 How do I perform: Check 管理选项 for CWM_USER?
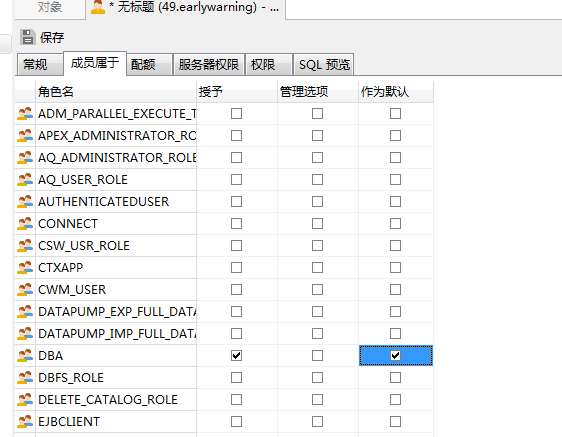click(x=317, y=290)
